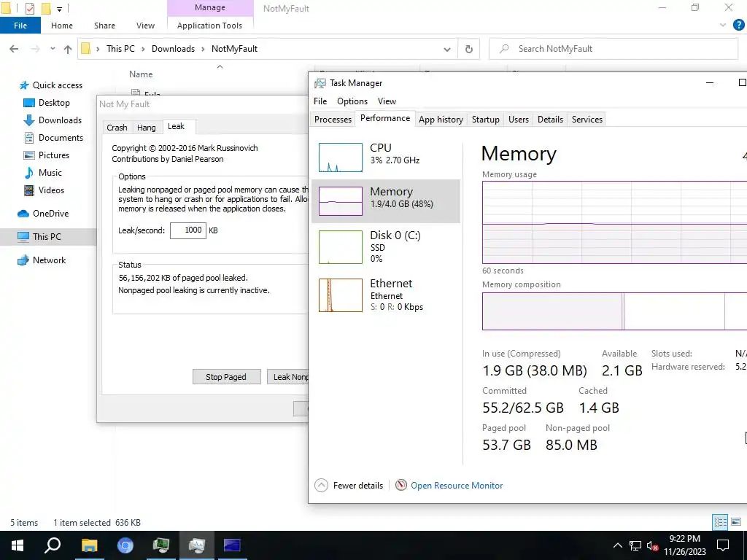Click Manage contextual tab

pyautogui.click(x=209, y=7)
